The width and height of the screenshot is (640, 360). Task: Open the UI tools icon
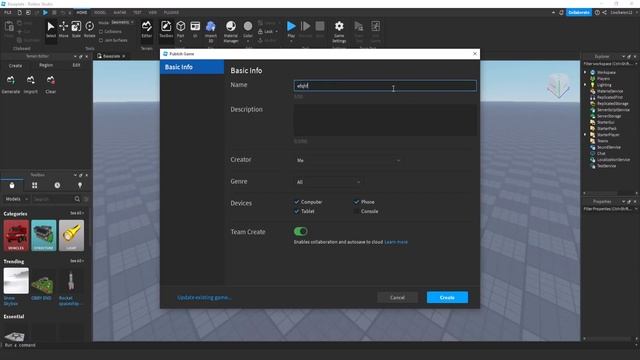(x=195, y=29)
